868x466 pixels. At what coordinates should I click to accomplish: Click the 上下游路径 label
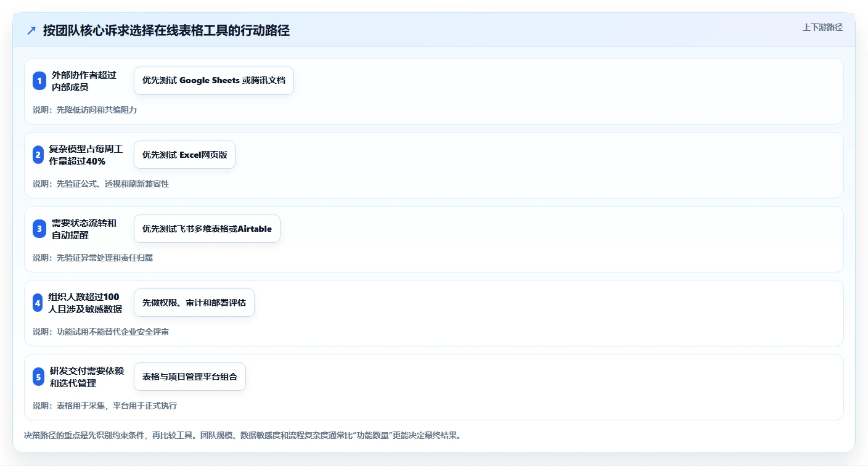pyautogui.click(x=822, y=27)
